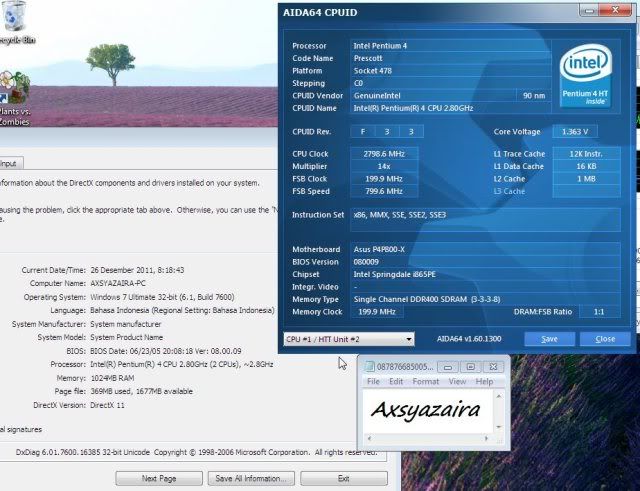This screenshot has height=491, width=640.
Task: Click the Intel Pentium 4 HT logo
Action: (586, 76)
